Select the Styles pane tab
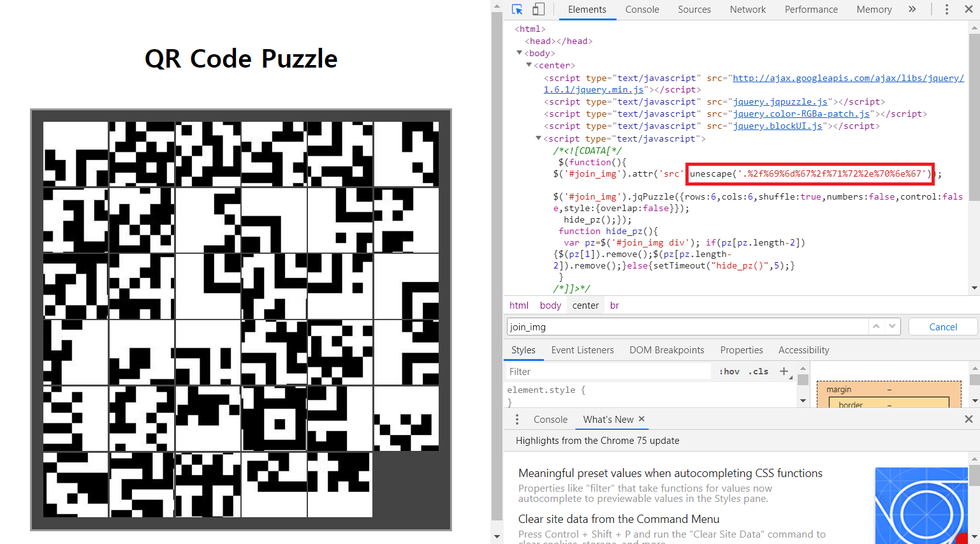 [x=523, y=350]
